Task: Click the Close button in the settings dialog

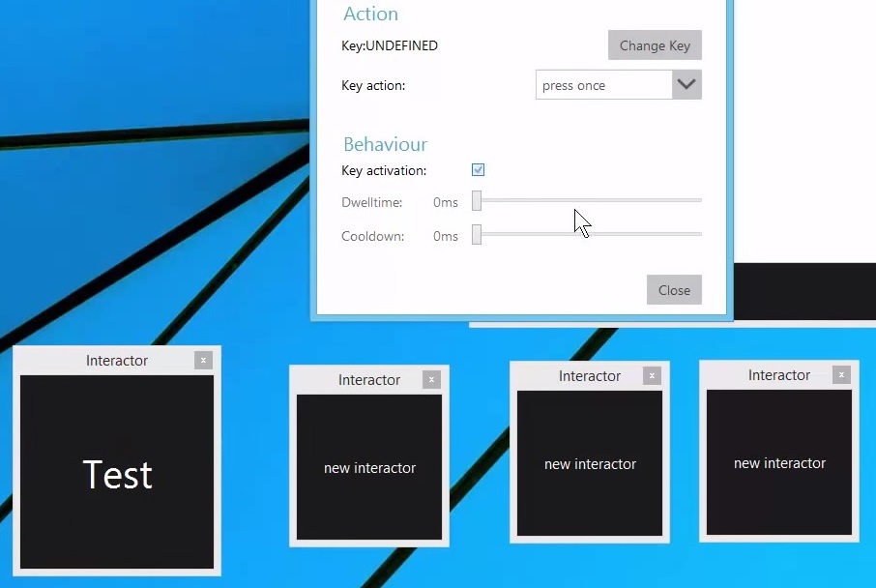Action: click(x=674, y=290)
